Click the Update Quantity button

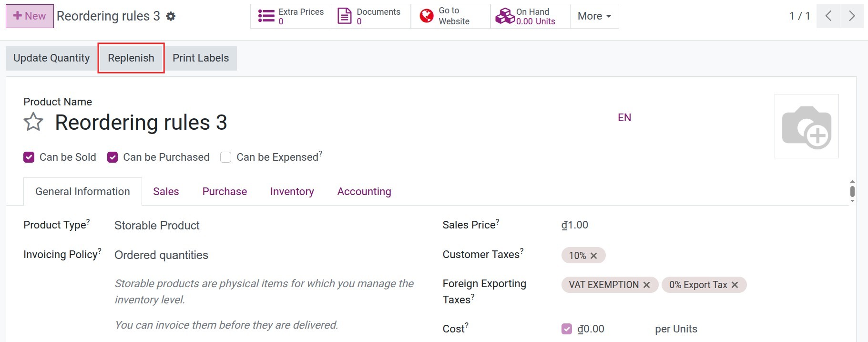51,58
